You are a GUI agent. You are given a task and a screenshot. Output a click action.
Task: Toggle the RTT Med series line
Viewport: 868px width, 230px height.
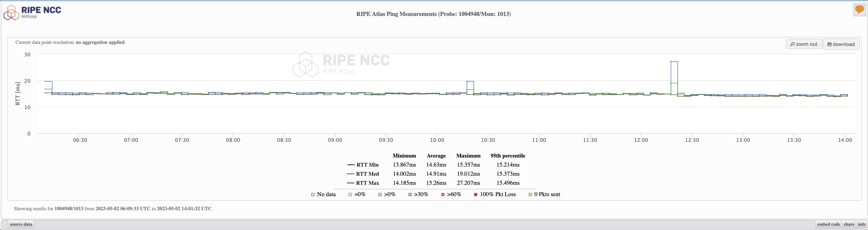pos(363,174)
